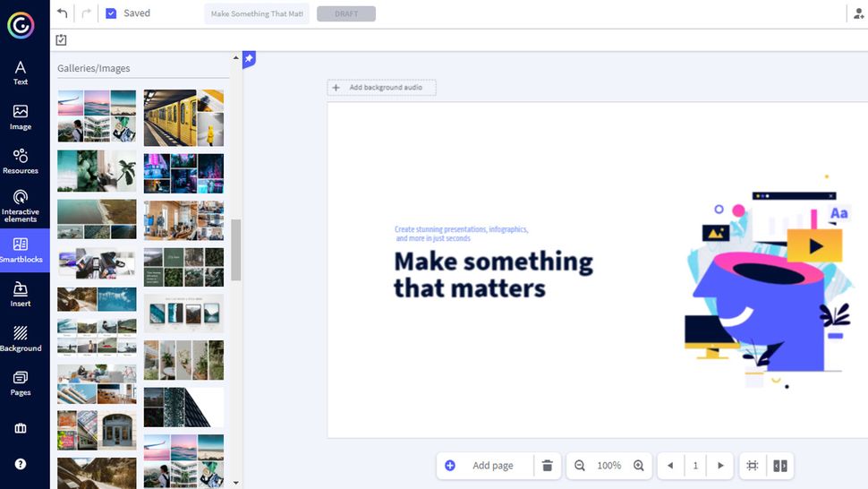Edit the title field Make Something That Matters
This screenshot has height=489, width=868.
click(257, 13)
